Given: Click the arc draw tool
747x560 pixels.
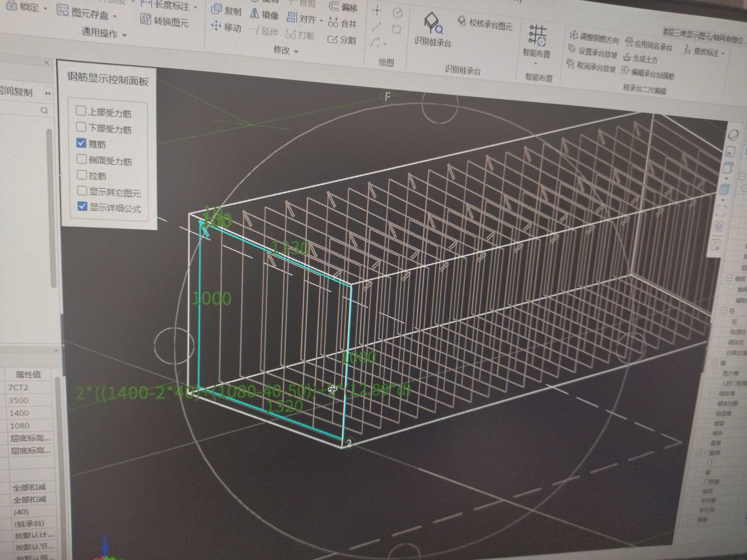Looking at the screenshot, I should tap(375, 42).
